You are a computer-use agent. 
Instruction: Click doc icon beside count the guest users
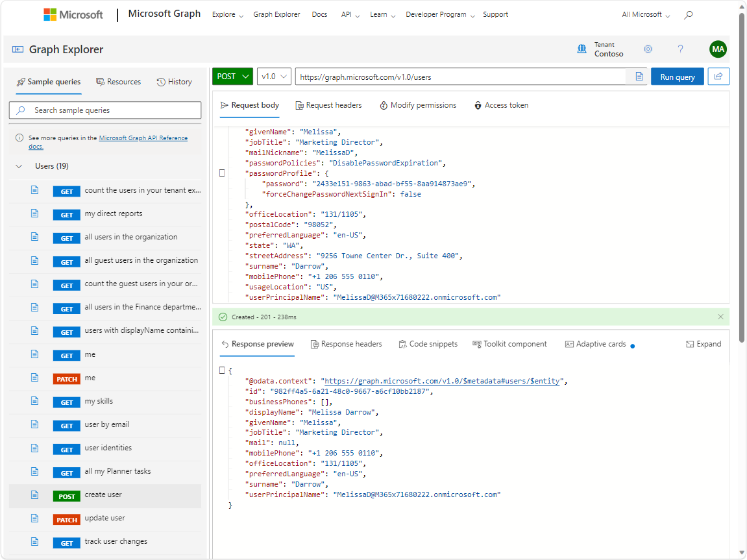pos(35,284)
